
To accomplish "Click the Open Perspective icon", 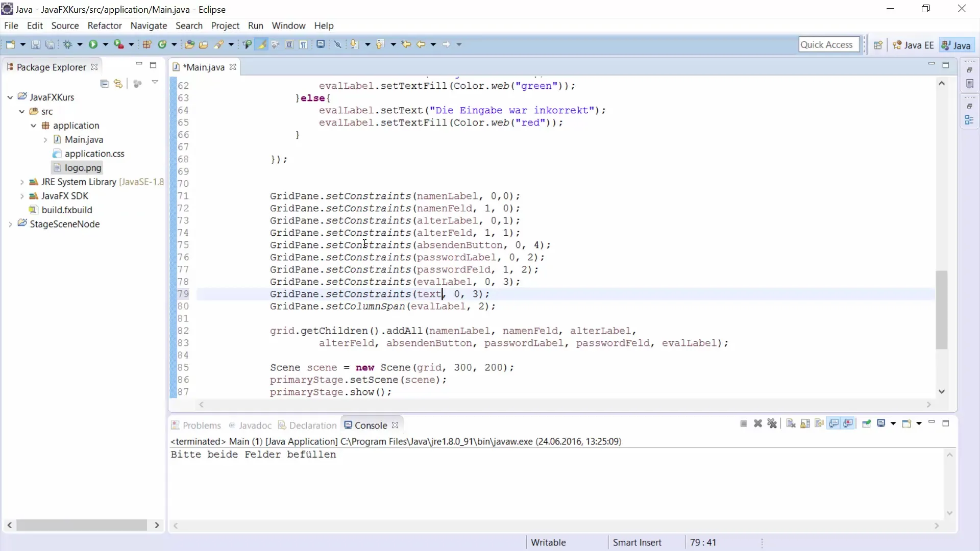I will tap(878, 45).
